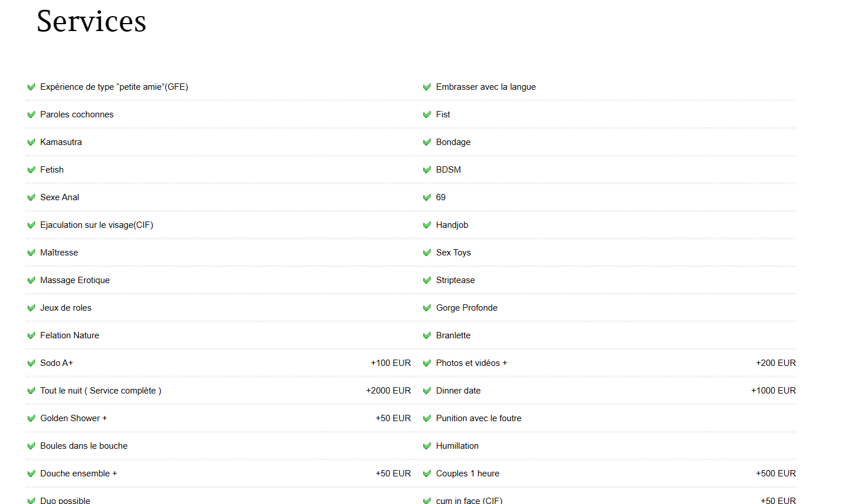The image size is (858, 504).
Task: Click the Embrasser avec la langue text
Action: click(x=486, y=87)
